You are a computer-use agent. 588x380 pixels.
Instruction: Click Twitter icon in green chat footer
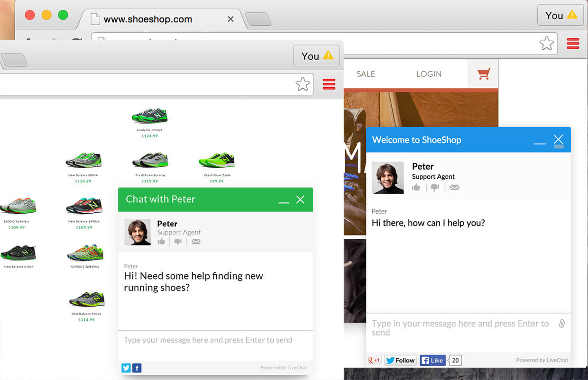(x=126, y=368)
